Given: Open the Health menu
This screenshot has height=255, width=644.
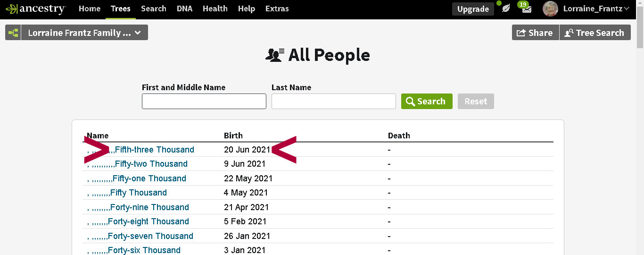Looking at the screenshot, I should point(215,9).
